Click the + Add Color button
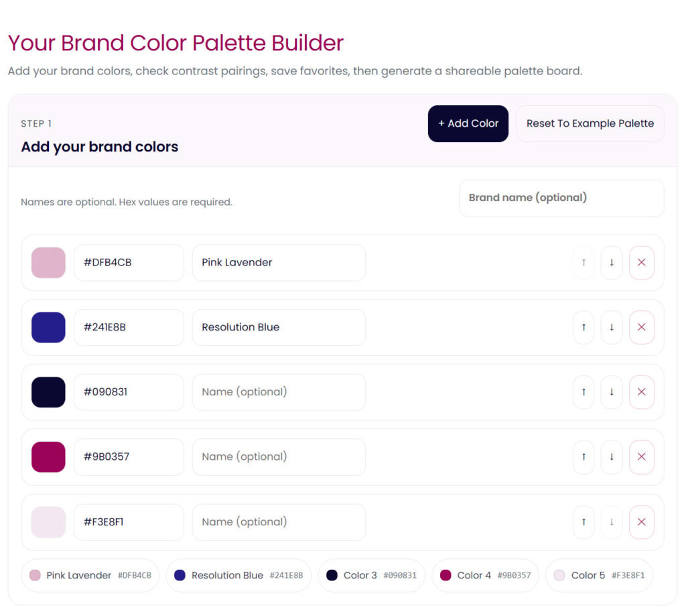This screenshot has width=686, height=616. coord(468,123)
